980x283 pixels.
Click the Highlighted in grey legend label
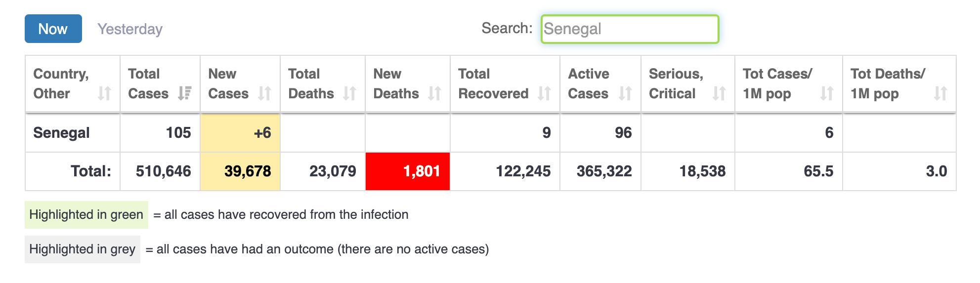83,249
